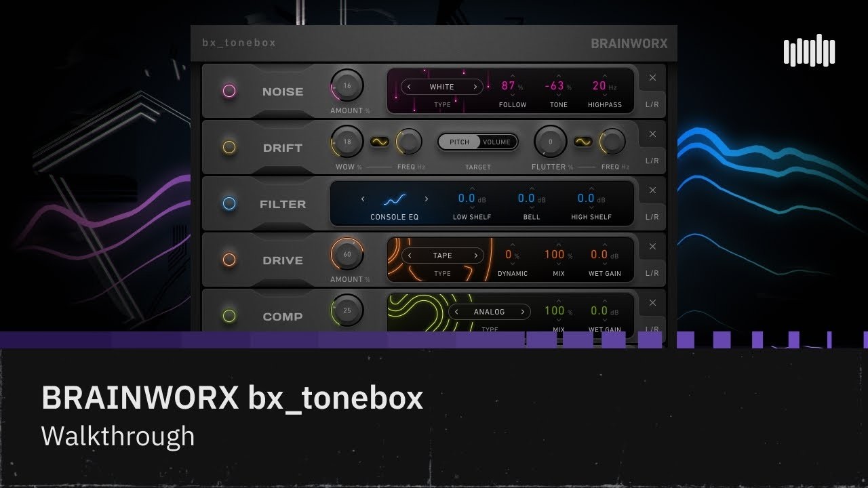868x488 pixels.
Task: Remove the Drift module with X
Action: coord(652,134)
